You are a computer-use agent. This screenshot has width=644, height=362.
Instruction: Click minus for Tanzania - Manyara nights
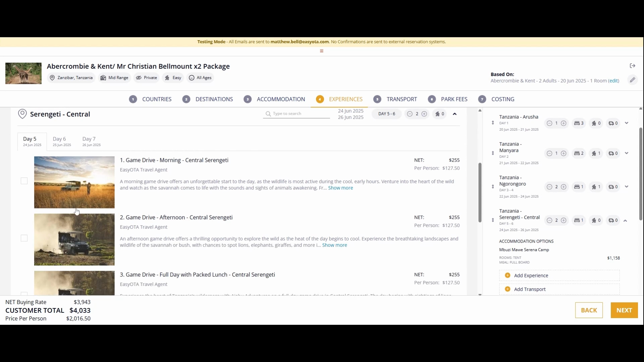[549, 154]
